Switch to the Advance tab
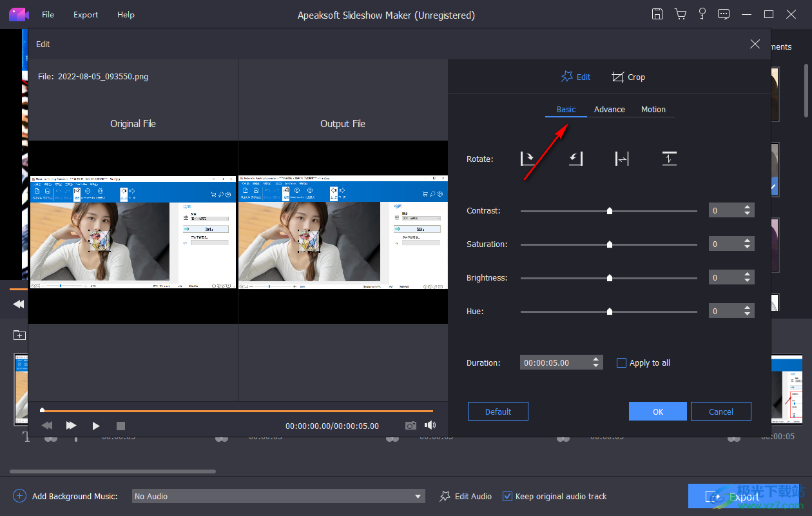 click(610, 109)
